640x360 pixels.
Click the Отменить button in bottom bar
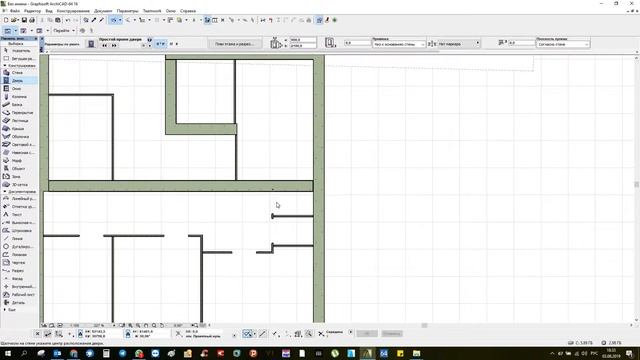click(x=392, y=334)
